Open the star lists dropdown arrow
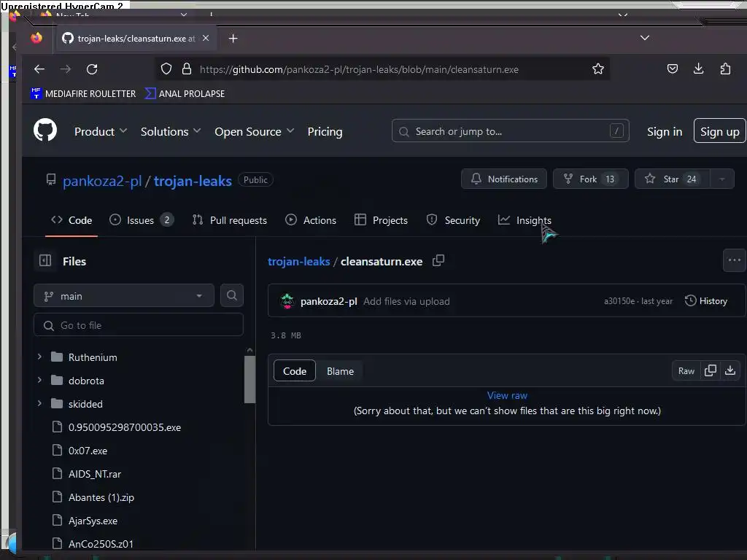Viewport: 747px width, 560px height. [x=722, y=179]
